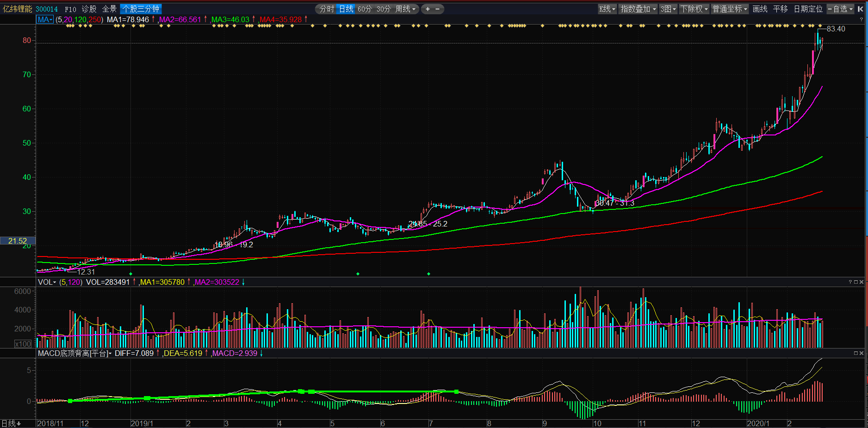The width and height of the screenshot is (868, 428).
Task: Click the 21.52 price axis marker
Action: [x=18, y=241]
